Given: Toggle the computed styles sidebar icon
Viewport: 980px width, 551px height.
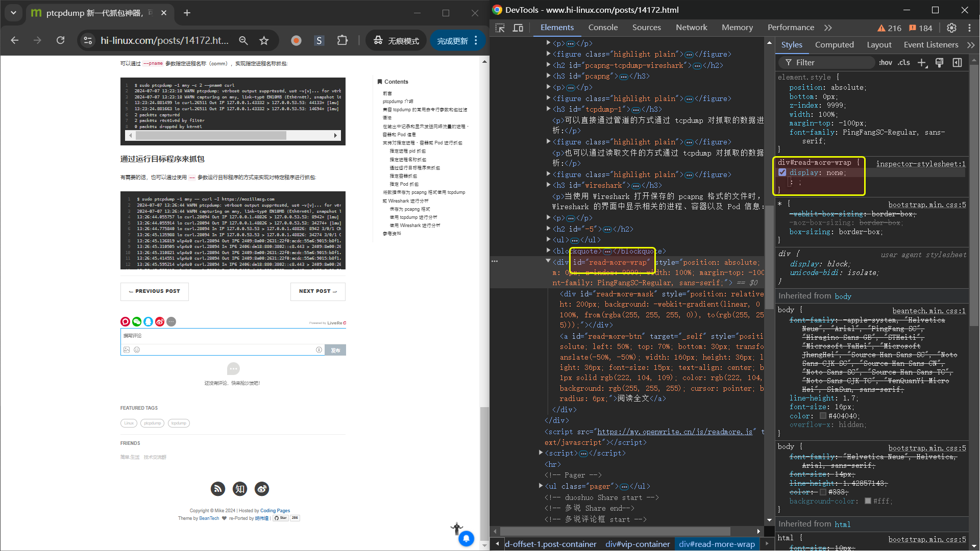Looking at the screenshot, I should coord(957,62).
